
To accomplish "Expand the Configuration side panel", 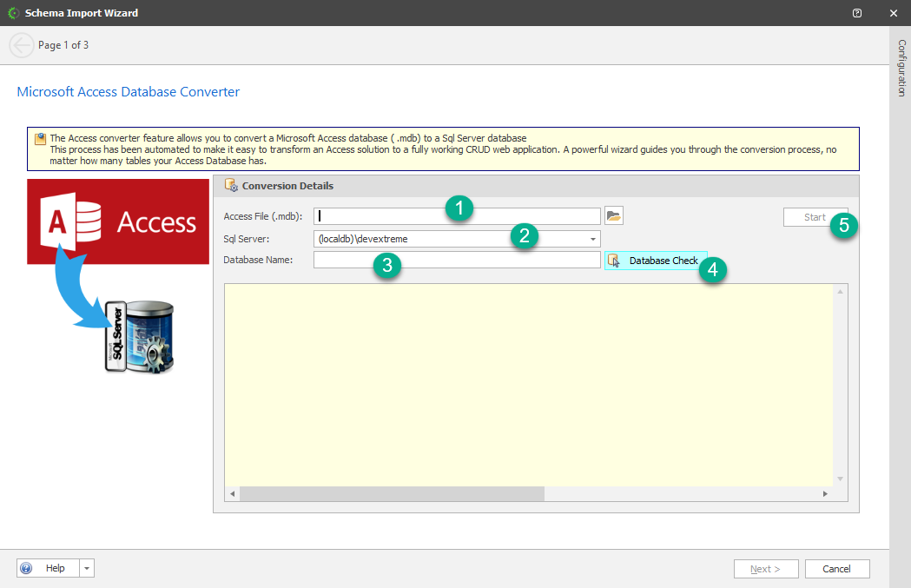I will pos(901,74).
